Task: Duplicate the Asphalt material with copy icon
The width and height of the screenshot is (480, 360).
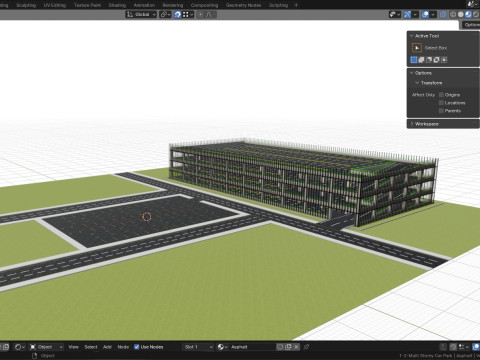Action: tap(288, 347)
